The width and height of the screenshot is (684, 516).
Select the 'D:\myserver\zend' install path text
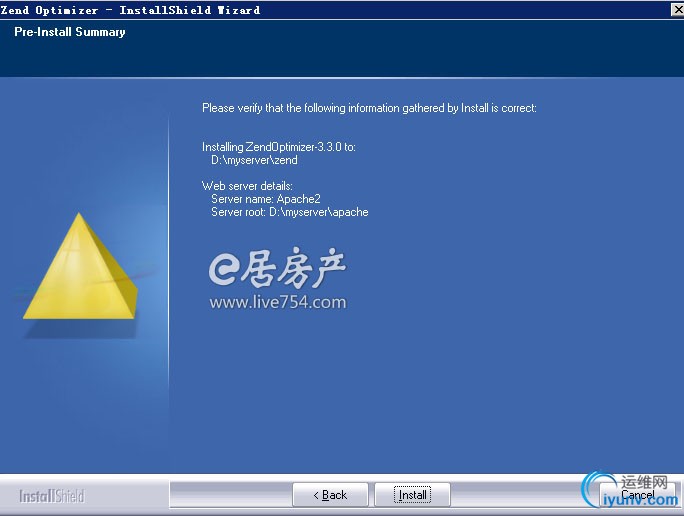254,160
